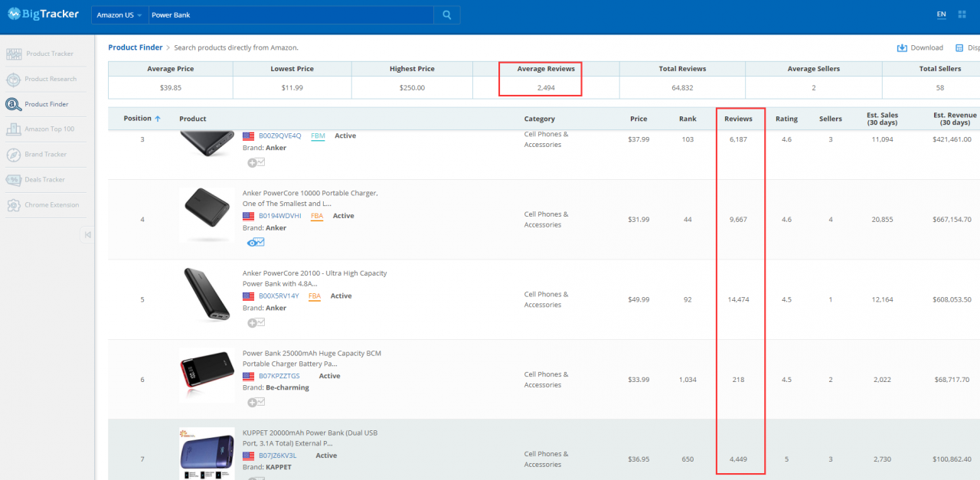Click the Category column header

[x=540, y=119]
